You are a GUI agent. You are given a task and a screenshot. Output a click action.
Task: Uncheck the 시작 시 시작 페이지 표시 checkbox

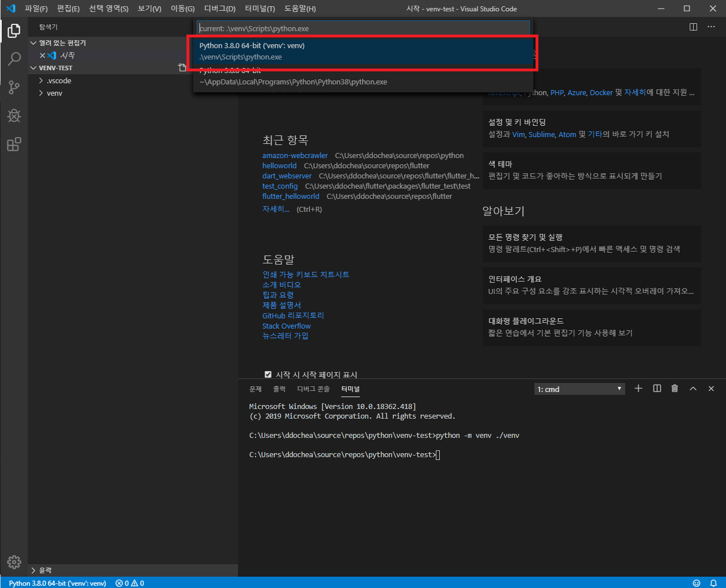click(x=268, y=374)
